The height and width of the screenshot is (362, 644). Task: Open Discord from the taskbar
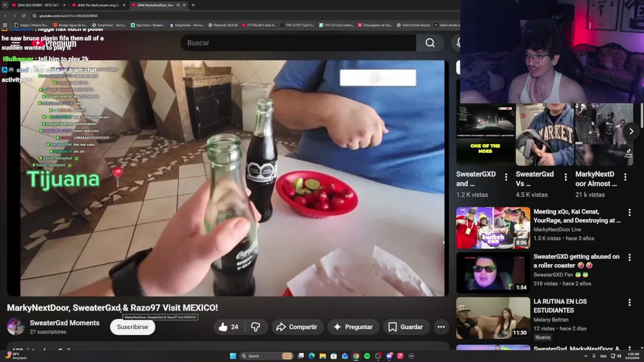[389, 356]
